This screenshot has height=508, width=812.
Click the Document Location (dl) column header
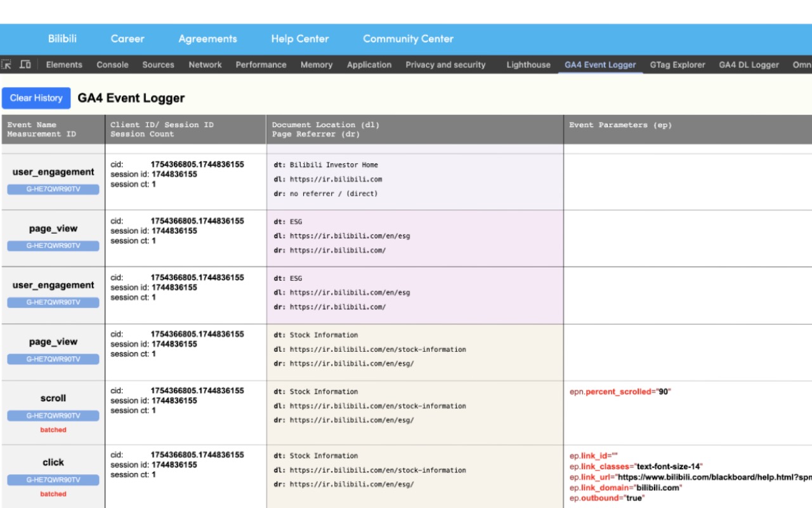point(415,130)
